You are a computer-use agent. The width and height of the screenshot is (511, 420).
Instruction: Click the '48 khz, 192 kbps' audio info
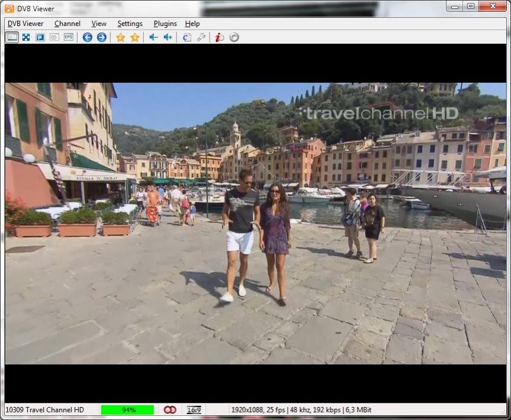point(315,409)
